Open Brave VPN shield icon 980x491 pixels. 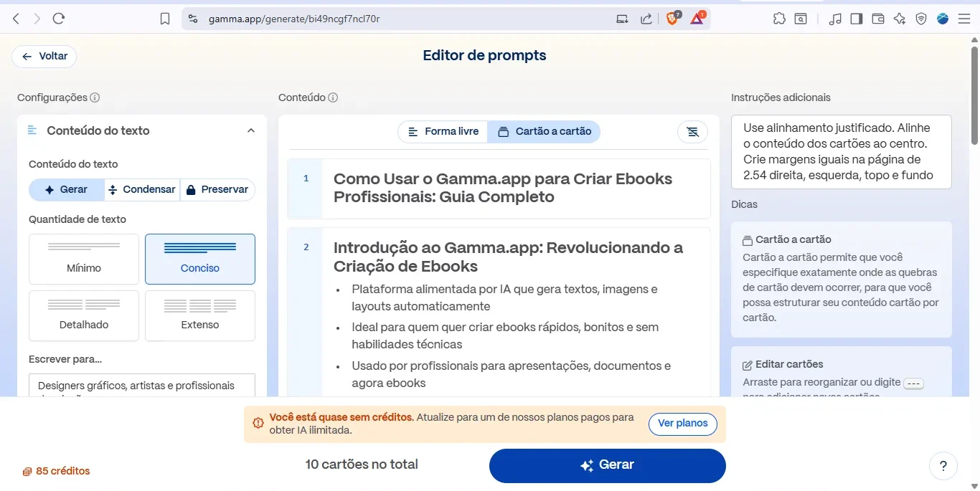[x=921, y=19]
